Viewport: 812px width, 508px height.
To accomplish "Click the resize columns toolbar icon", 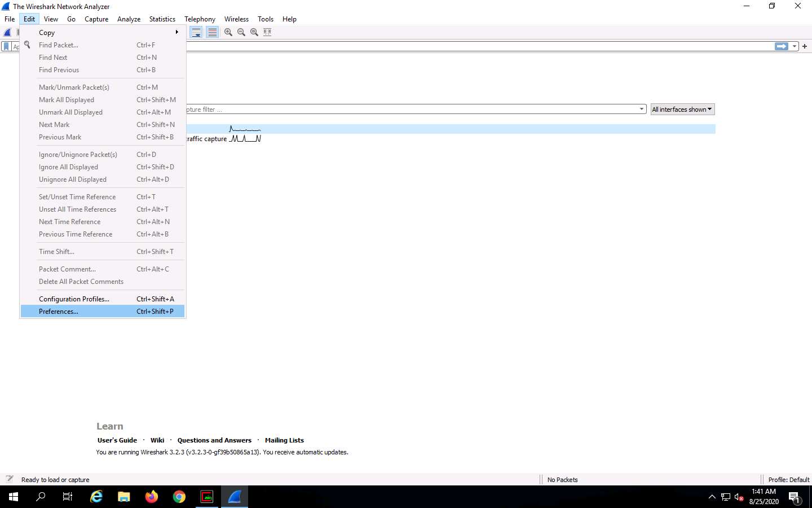I will [267, 32].
